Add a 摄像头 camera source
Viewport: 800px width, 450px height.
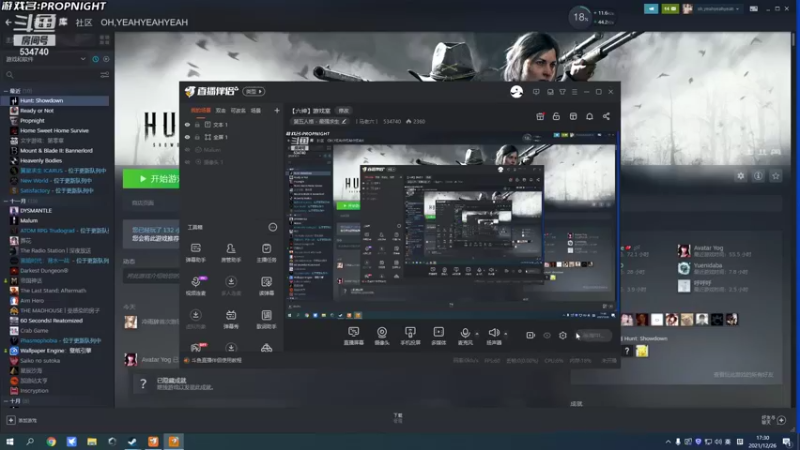tap(382, 336)
